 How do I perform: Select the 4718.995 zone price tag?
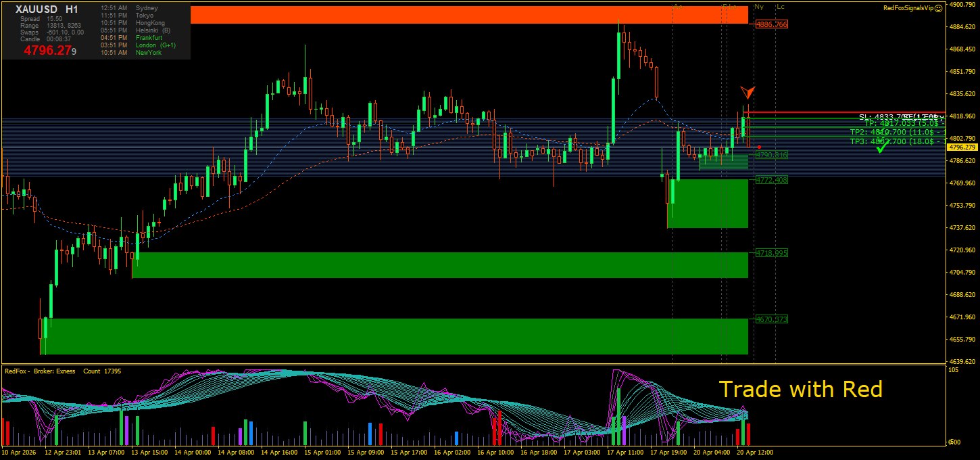click(x=771, y=252)
